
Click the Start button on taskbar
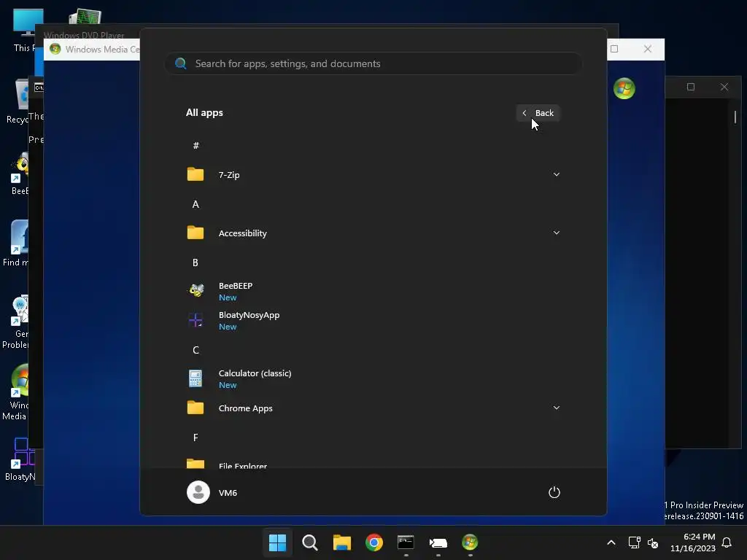(277, 542)
